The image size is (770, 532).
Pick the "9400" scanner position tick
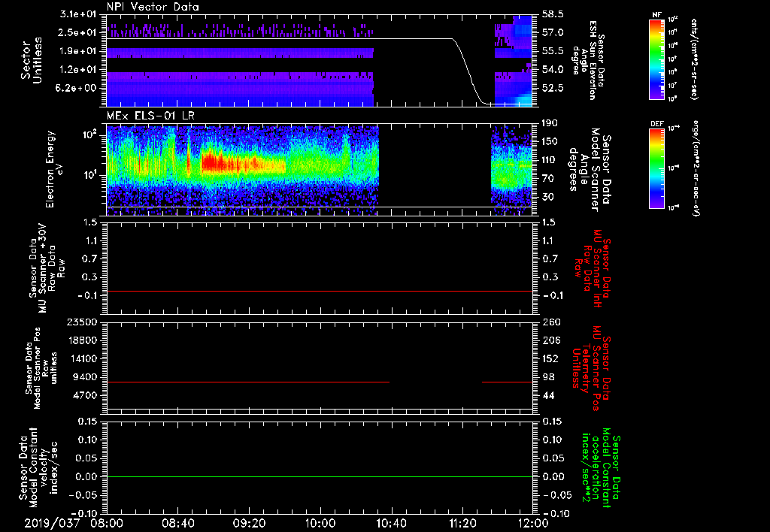tap(84, 377)
